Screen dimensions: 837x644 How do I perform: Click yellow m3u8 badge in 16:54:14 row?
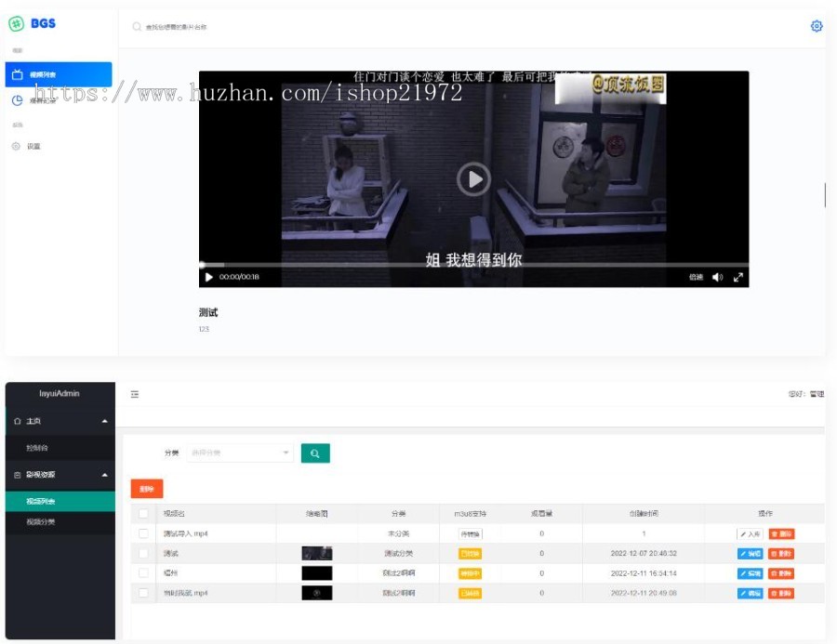[x=470, y=573]
